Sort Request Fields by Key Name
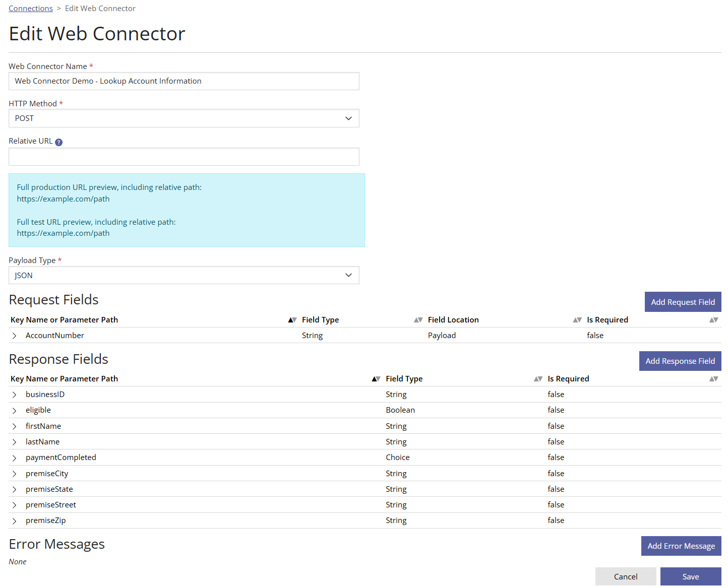 coord(292,319)
